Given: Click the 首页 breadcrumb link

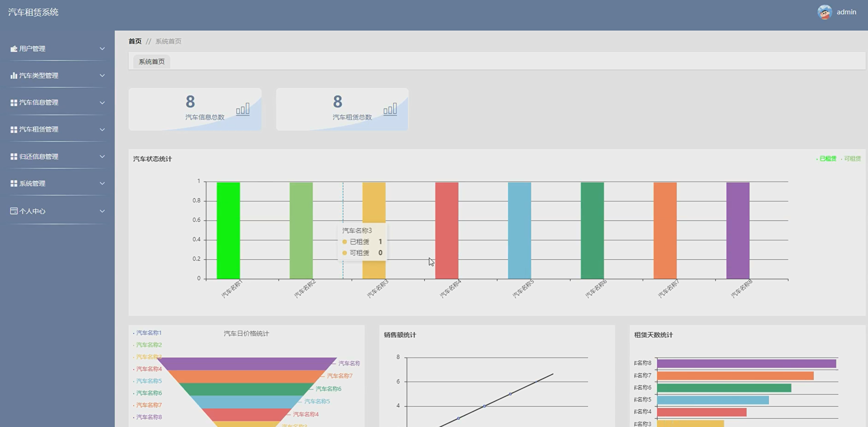Looking at the screenshot, I should click(135, 41).
